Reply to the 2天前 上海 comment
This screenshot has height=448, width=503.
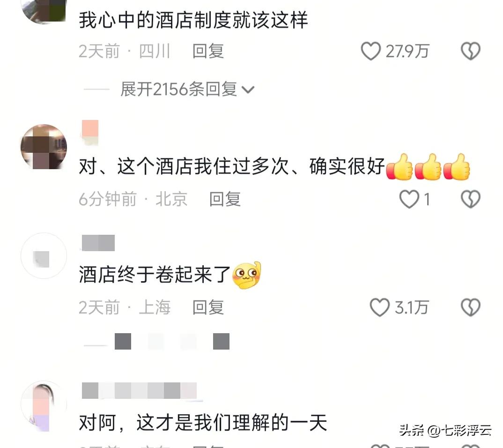(x=208, y=307)
